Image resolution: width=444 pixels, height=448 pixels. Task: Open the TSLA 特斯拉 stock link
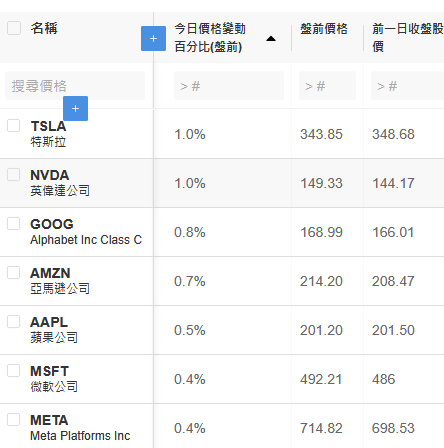(x=48, y=134)
